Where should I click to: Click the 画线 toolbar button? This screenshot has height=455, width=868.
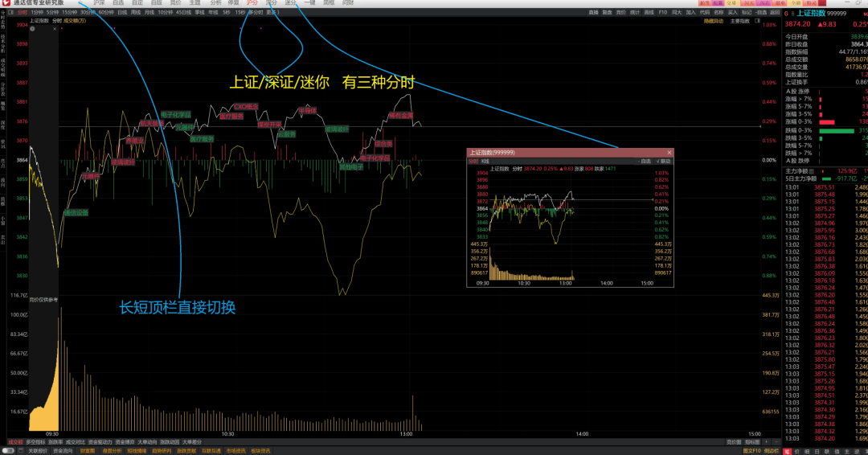click(x=649, y=12)
